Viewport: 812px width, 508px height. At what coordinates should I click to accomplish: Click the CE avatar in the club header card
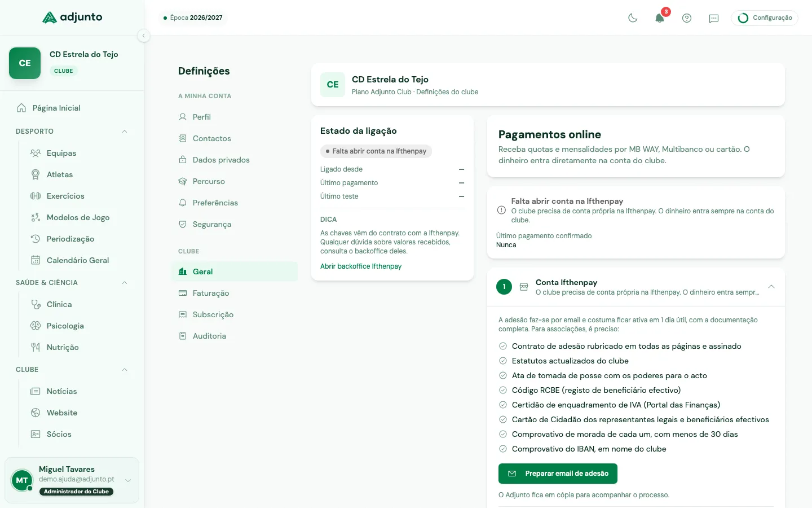(x=333, y=85)
